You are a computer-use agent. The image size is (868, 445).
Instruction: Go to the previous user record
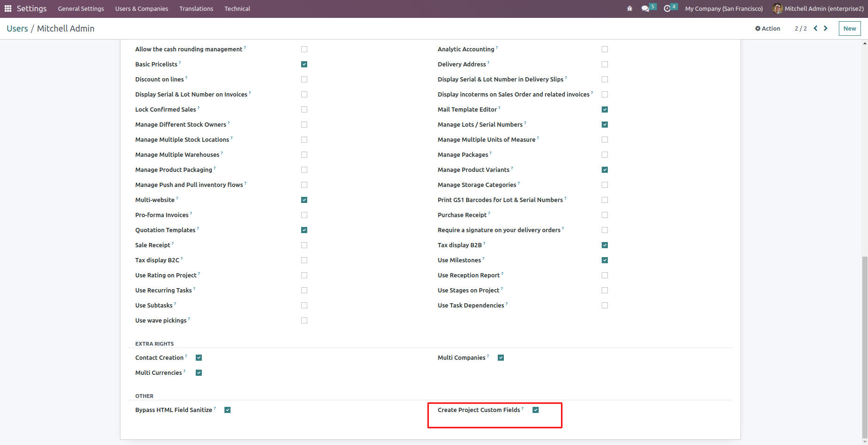[x=815, y=28]
